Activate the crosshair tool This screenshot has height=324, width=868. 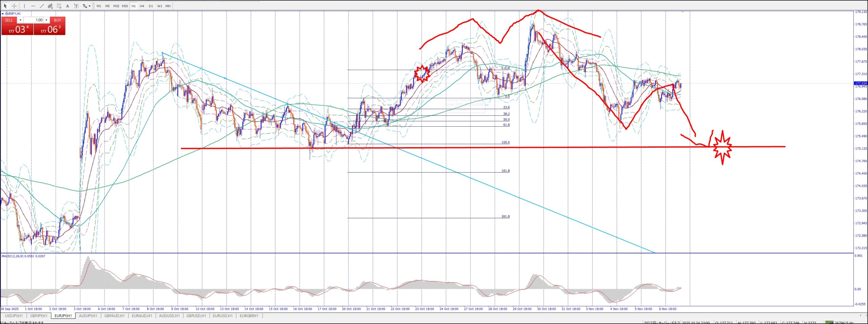14,6
